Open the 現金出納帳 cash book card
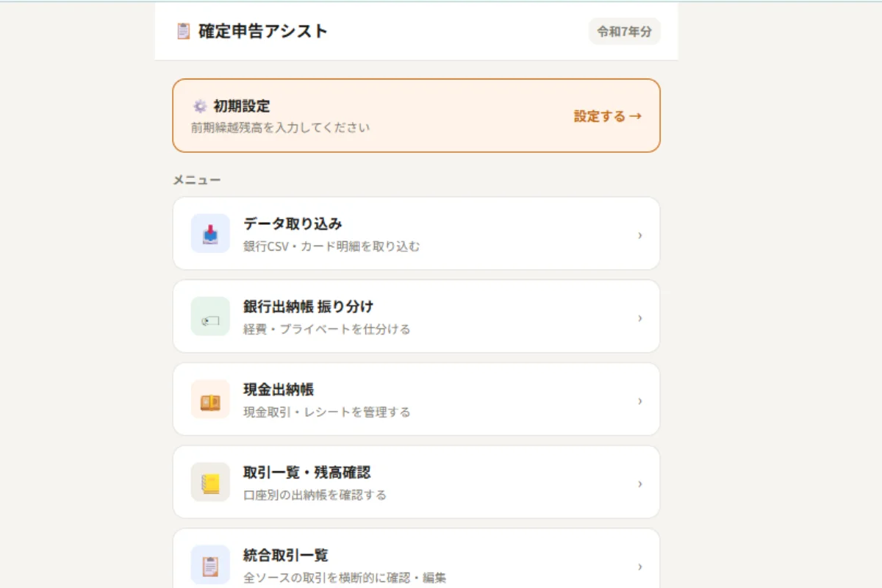This screenshot has height=588, width=882. tap(416, 399)
